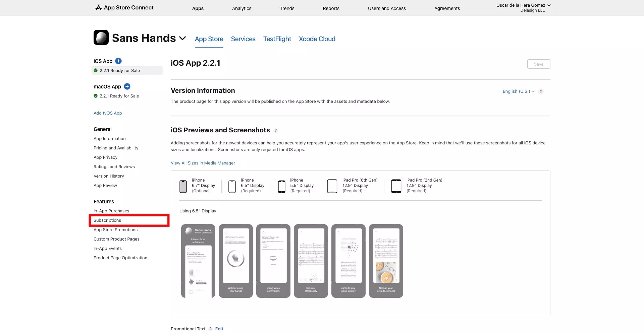Open App Privacy settings

(105, 157)
